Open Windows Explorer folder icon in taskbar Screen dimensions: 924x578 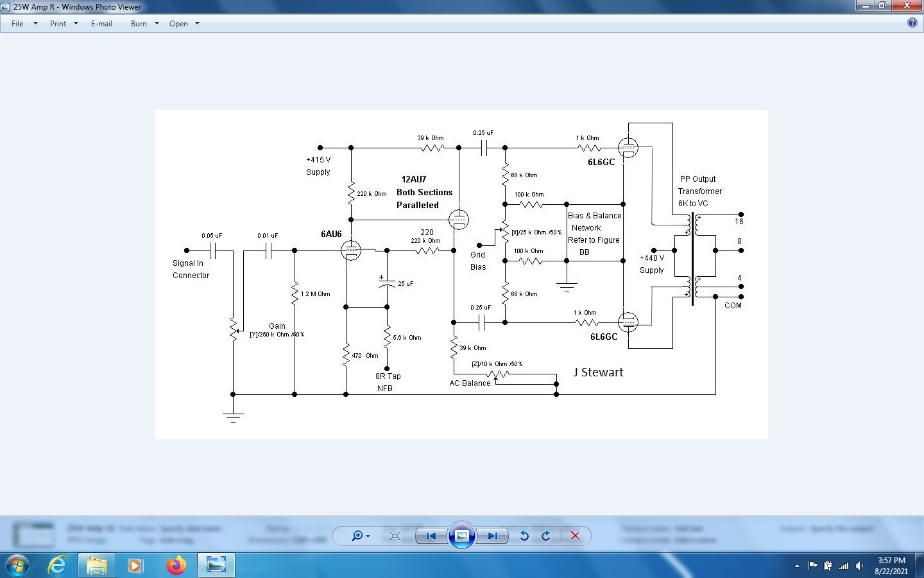coord(96,565)
